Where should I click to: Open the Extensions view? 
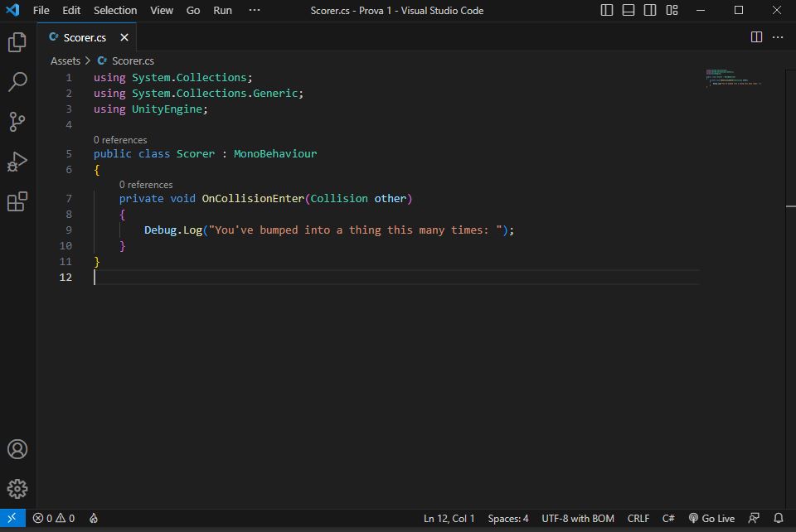[17, 201]
